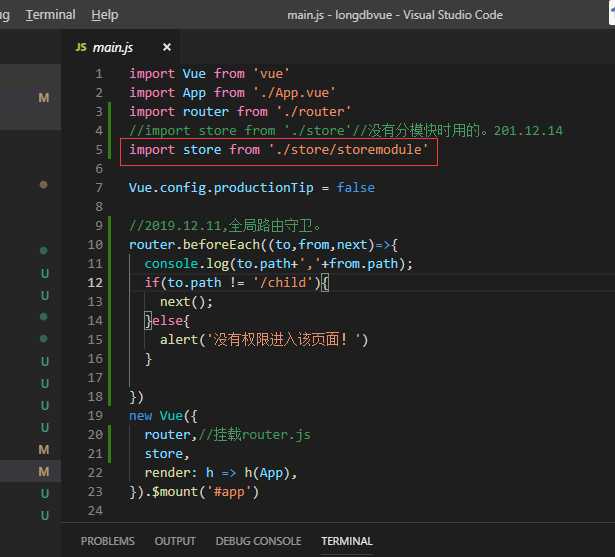
Task: Click the //挂载router.js comment on line 20
Action: tap(255, 435)
